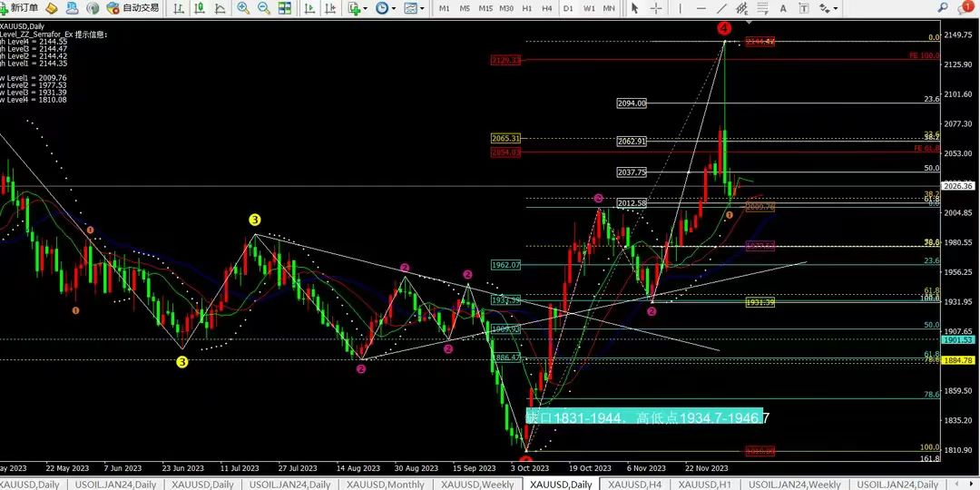Click the chart templates icon

(x=411, y=8)
